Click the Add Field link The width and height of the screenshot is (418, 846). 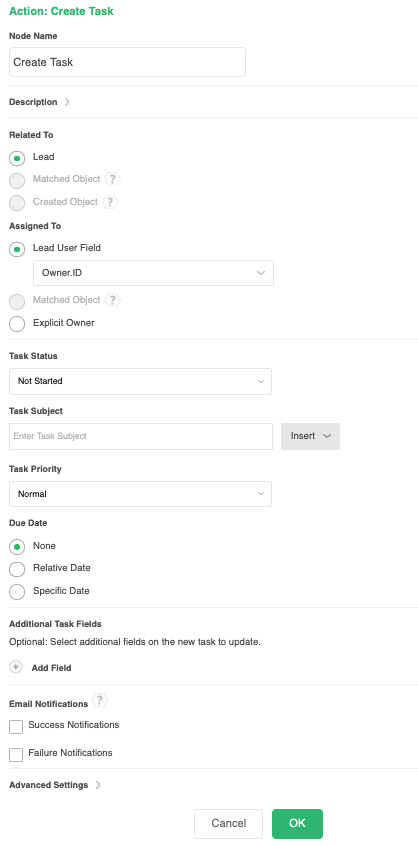coord(51,668)
